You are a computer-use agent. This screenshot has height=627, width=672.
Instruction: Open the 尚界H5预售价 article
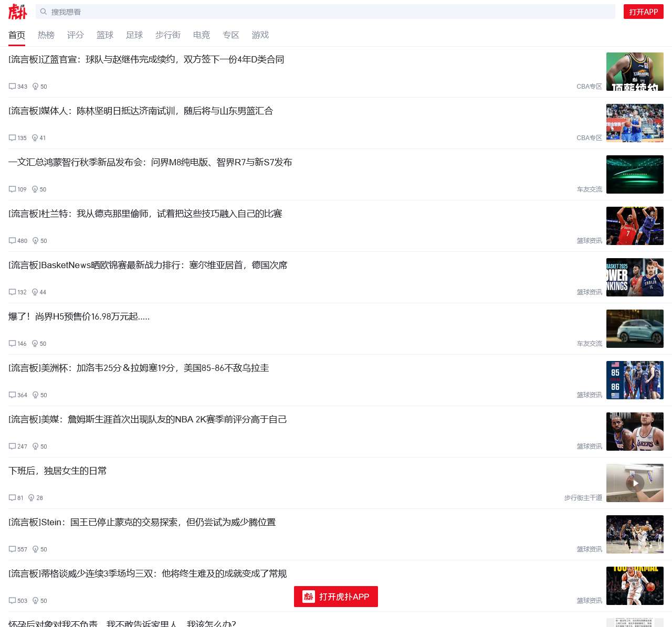(x=79, y=316)
